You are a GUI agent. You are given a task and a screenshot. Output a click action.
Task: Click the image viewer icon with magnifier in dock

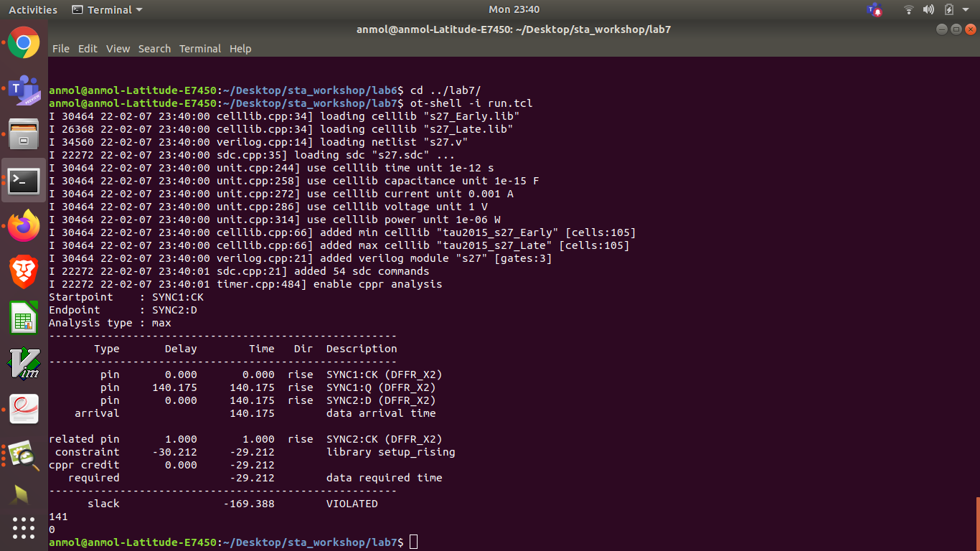coord(24,454)
